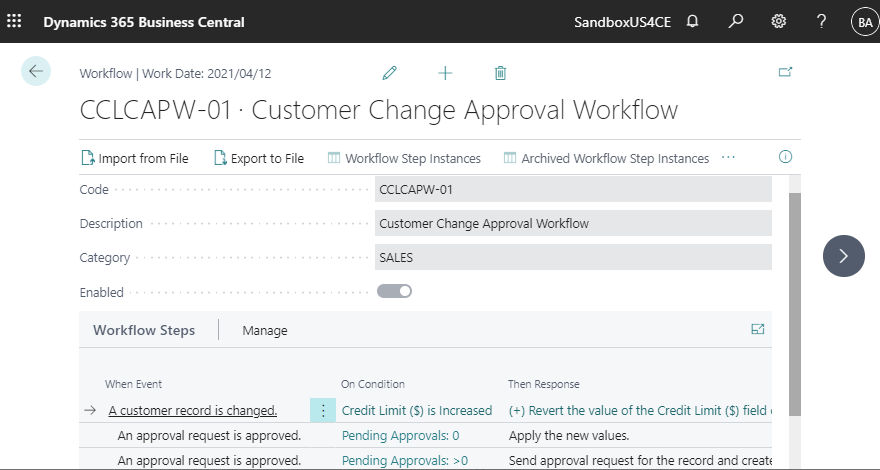880x470 pixels.
Task: Click the SandboxUS4CE environment name
Action: 622,22
